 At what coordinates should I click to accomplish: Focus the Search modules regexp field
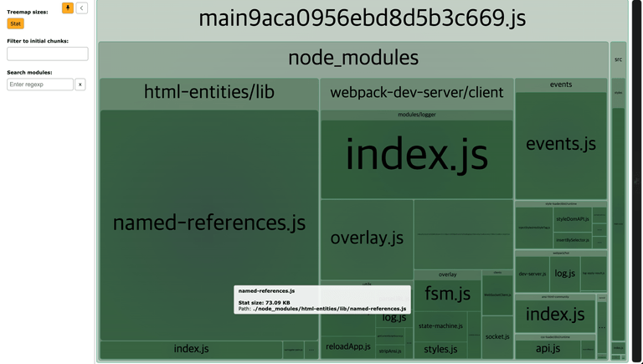pyautogui.click(x=40, y=85)
